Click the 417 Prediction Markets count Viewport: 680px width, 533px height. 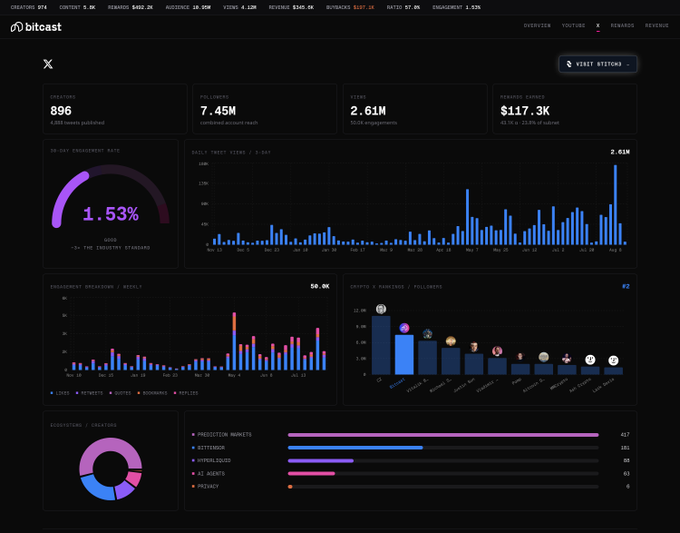(x=625, y=435)
